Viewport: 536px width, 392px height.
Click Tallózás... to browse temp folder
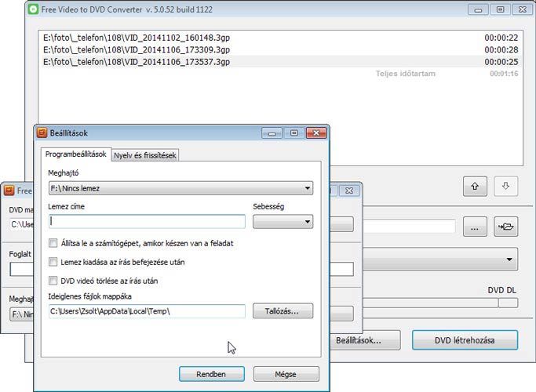[x=283, y=311]
